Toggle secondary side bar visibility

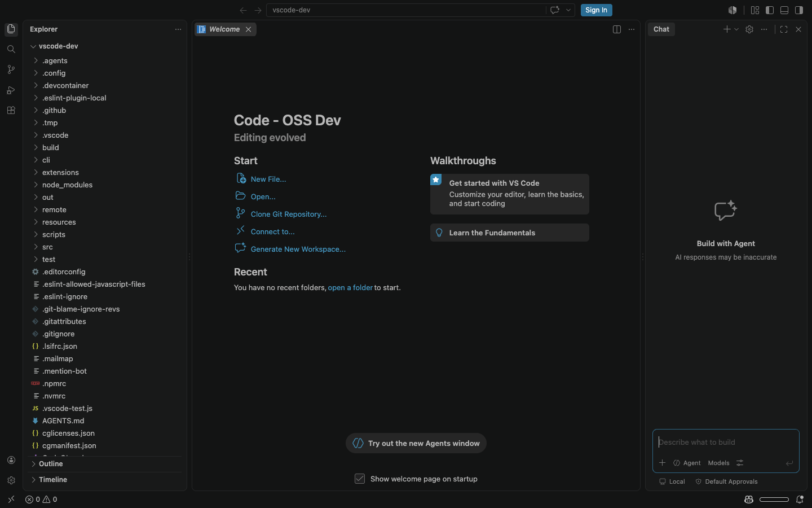click(799, 10)
